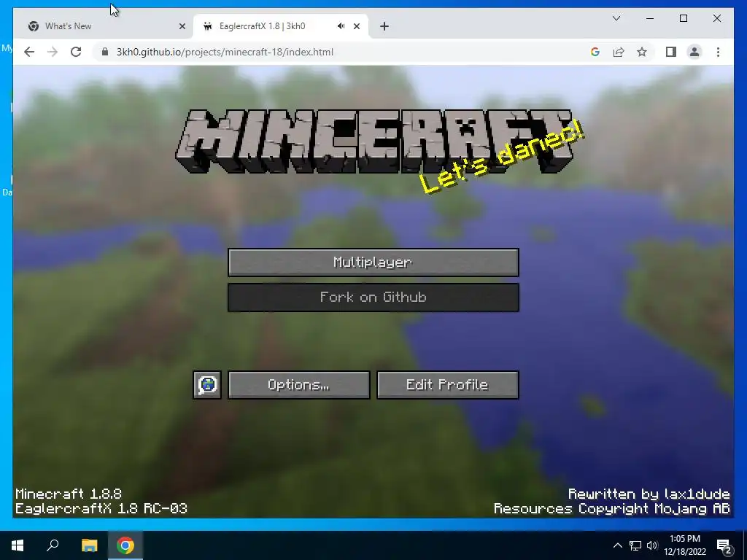This screenshot has height=560, width=747.
Task: Open the Options menu
Action: [x=298, y=385]
